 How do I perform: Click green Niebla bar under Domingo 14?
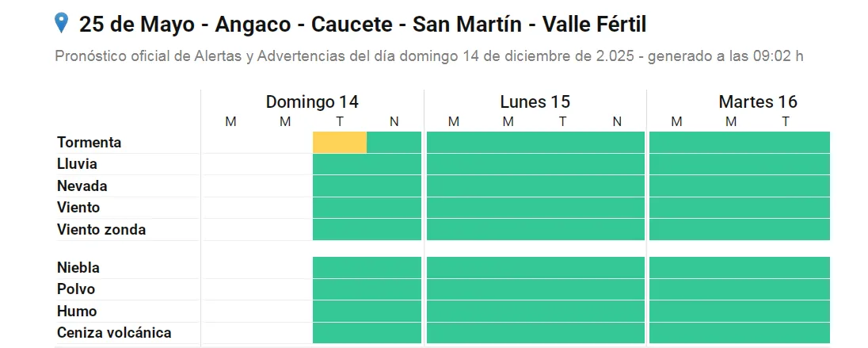(367, 268)
